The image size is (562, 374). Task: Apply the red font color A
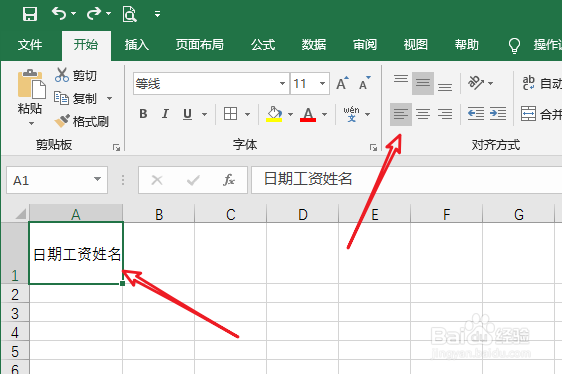308,114
